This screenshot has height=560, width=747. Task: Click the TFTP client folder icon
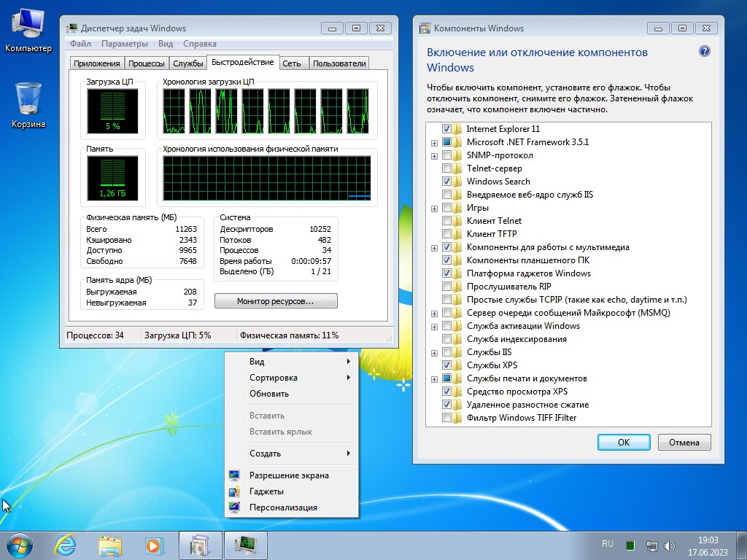[458, 234]
